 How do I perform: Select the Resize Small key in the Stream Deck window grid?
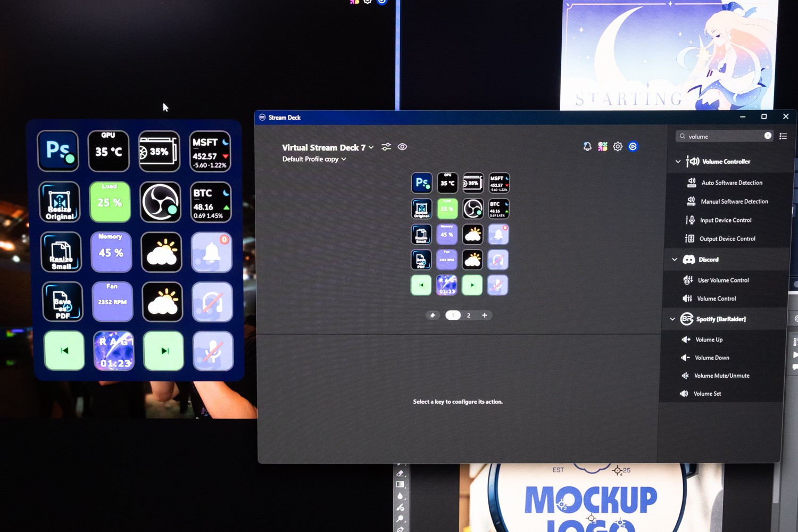(x=421, y=234)
